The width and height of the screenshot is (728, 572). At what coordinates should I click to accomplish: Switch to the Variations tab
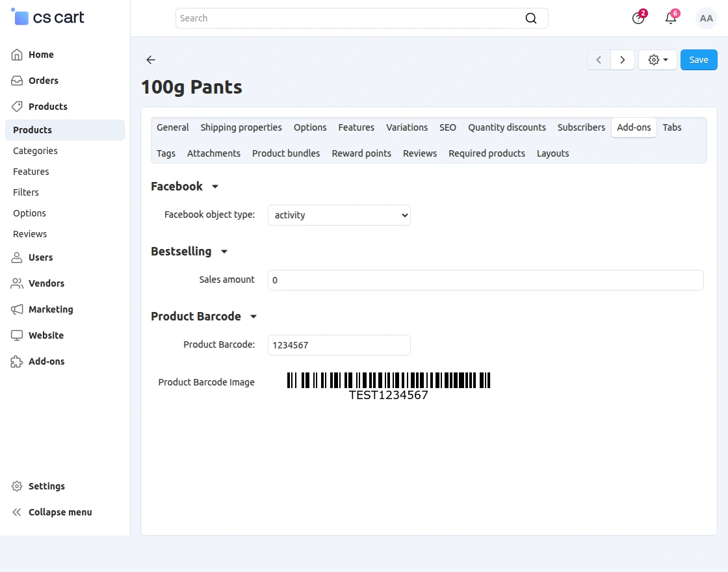(407, 127)
